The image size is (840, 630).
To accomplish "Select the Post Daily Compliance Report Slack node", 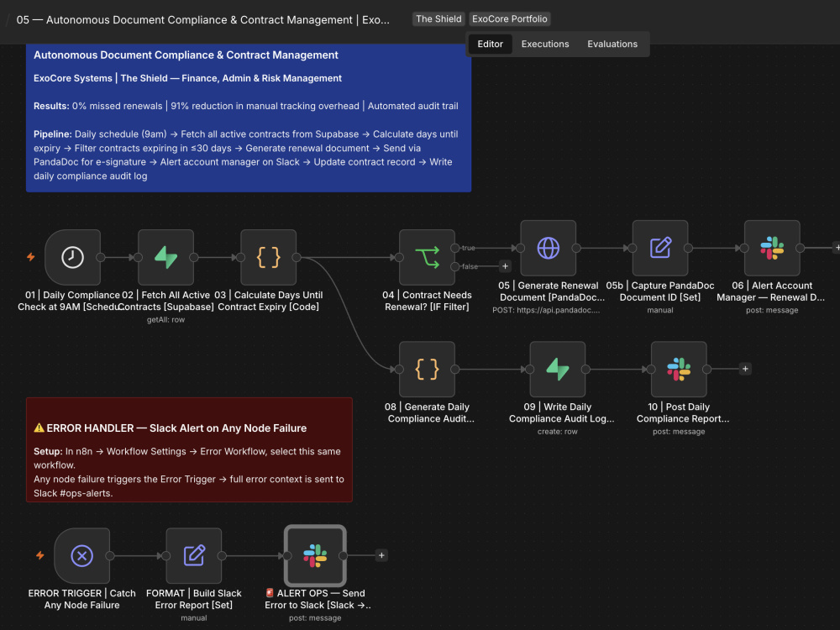I will pyautogui.click(x=679, y=369).
